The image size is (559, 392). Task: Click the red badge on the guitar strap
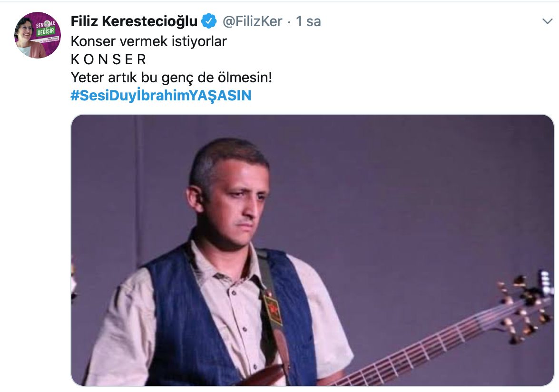[274, 309]
